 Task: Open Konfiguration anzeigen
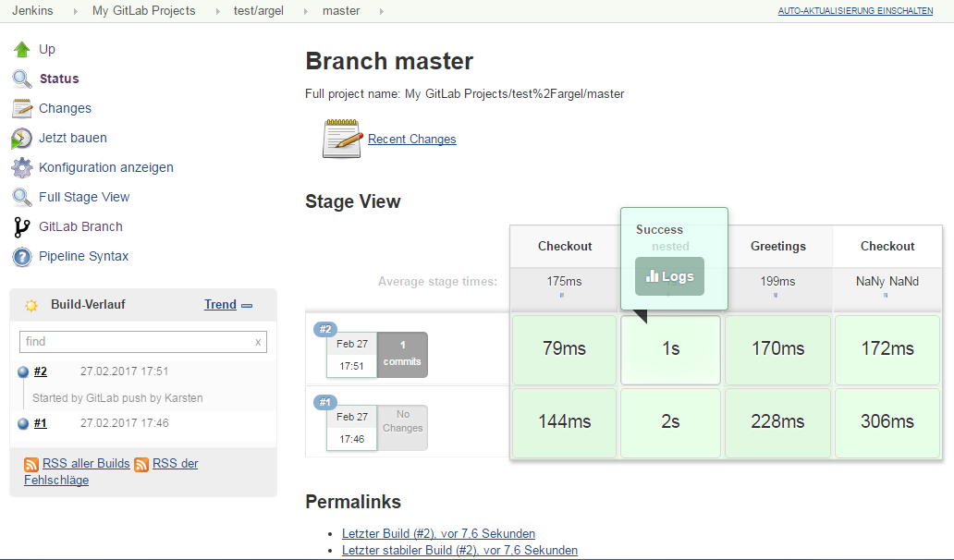(106, 167)
